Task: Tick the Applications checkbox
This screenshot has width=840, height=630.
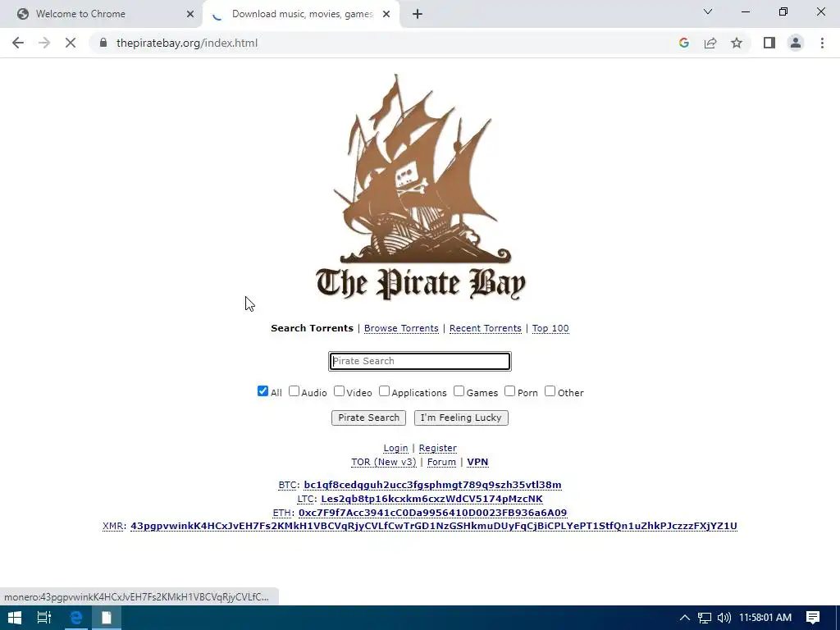Action: (x=384, y=391)
